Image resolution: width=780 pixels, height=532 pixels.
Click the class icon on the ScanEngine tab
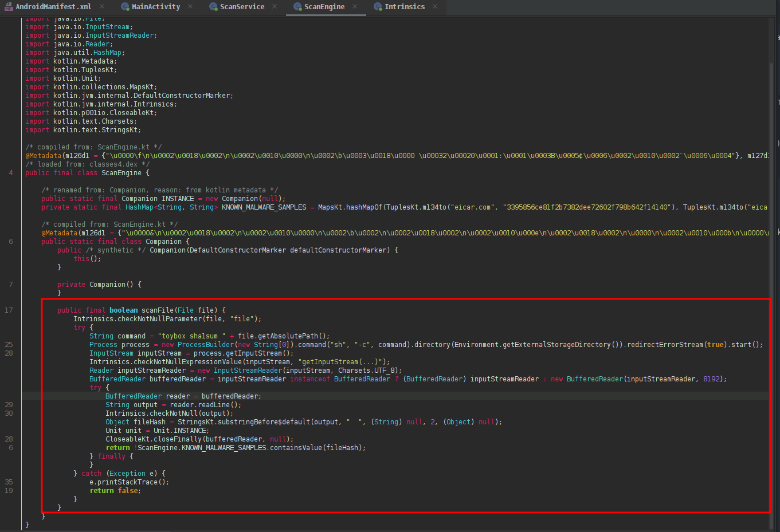pos(297,7)
